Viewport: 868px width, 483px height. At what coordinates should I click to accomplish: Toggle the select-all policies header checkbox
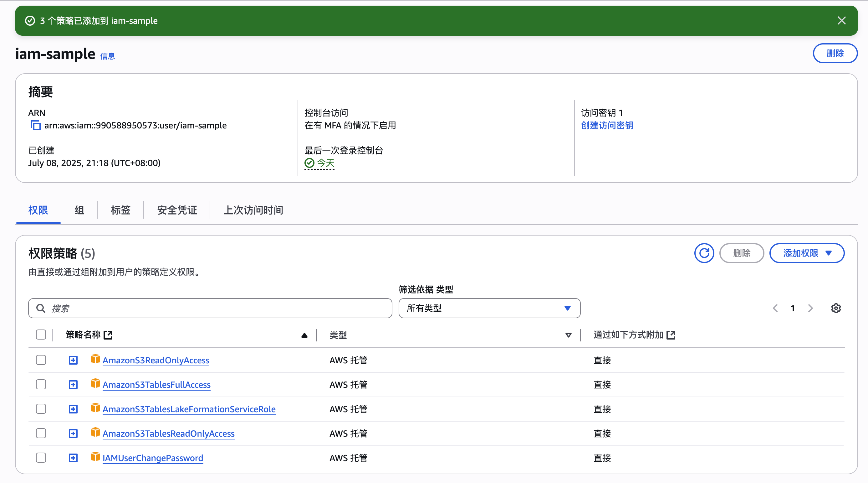coord(41,335)
